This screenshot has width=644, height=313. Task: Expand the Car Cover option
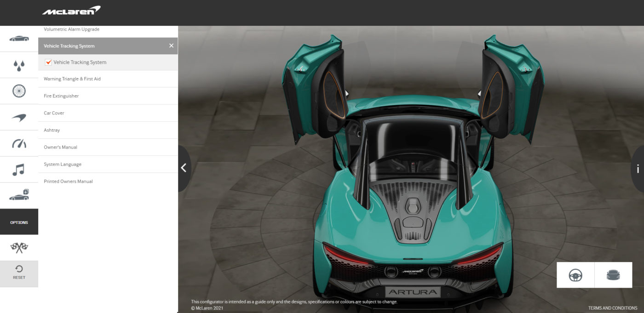(108, 113)
